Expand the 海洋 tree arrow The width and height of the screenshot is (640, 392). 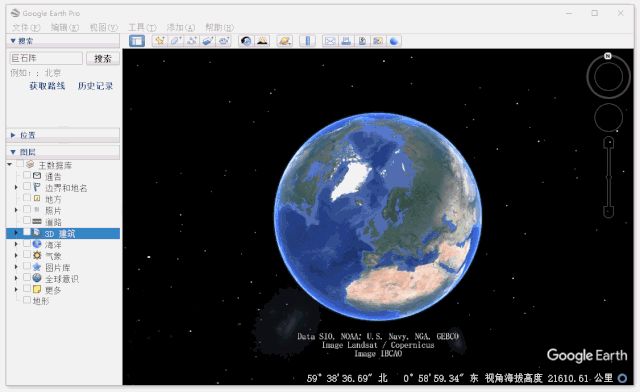click(x=16, y=244)
